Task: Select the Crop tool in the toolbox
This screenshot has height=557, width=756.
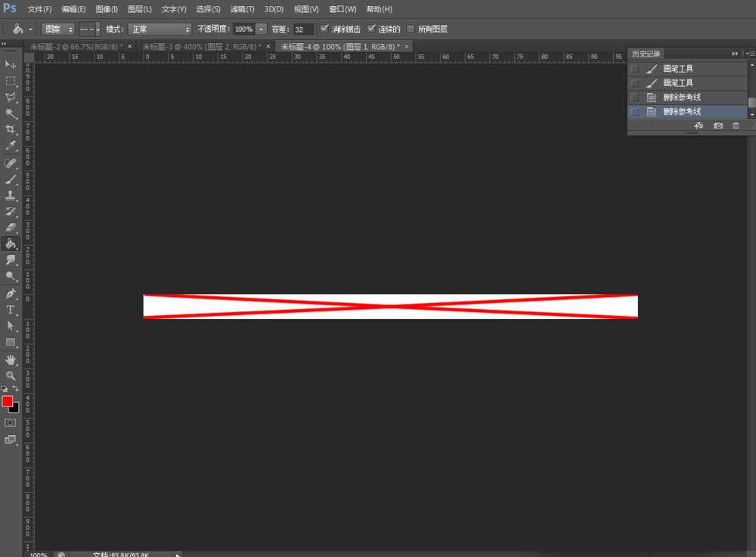Action: click(x=11, y=130)
